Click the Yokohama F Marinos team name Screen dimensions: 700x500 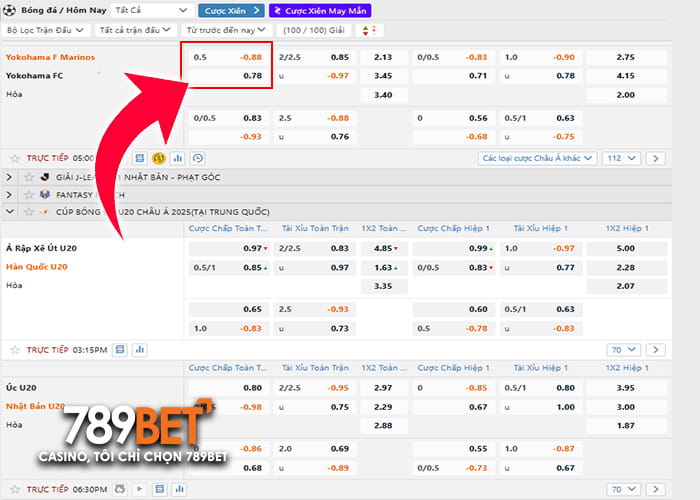pyautogui.click(x=50, y=57)
